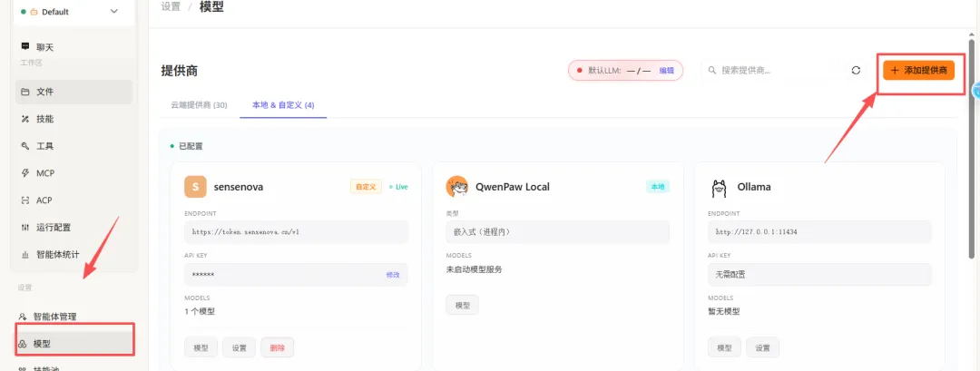Click the MCP lightning icon
The image size is (980, 371).
click(25, 173)
